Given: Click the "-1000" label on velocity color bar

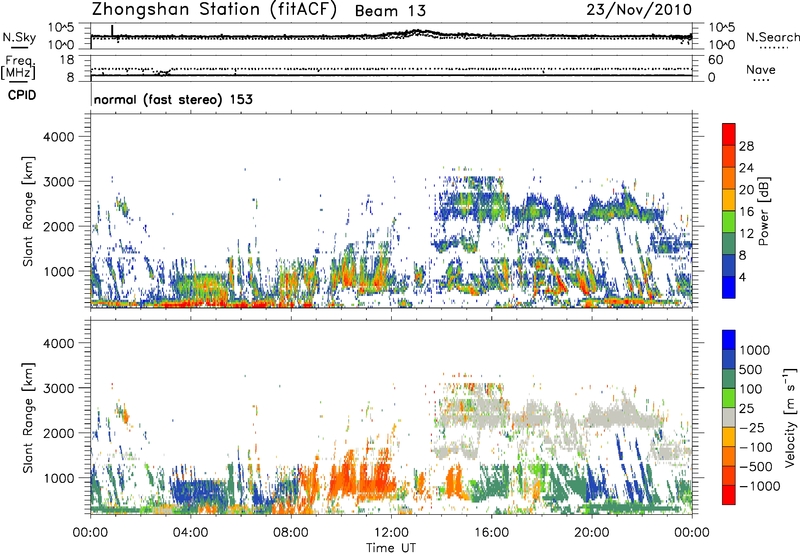Looking at the screenshot, I should coord(759,486).
